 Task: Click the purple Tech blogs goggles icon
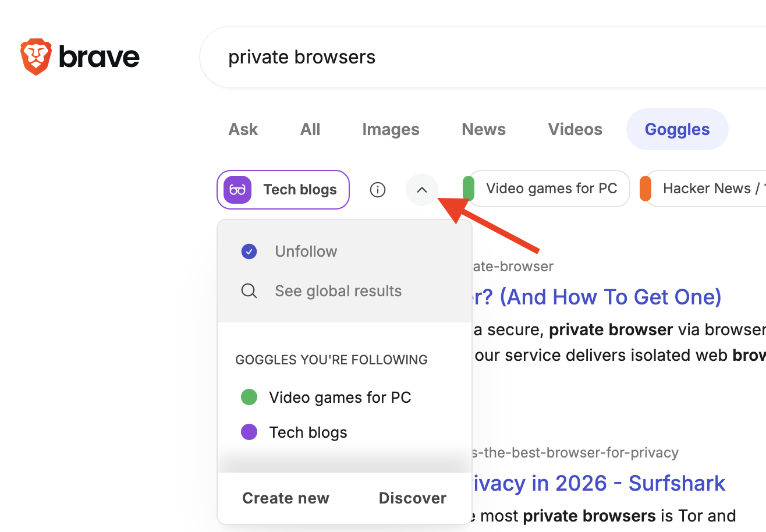(x=237, y=190)
